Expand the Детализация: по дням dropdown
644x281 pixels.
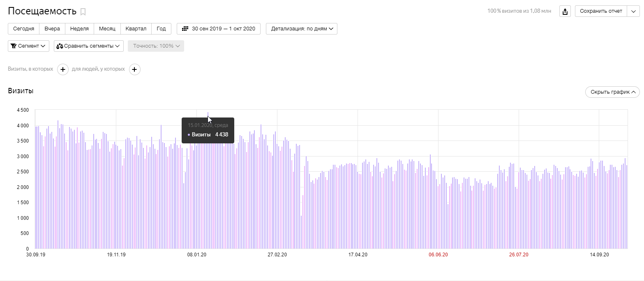coord(302,29)
